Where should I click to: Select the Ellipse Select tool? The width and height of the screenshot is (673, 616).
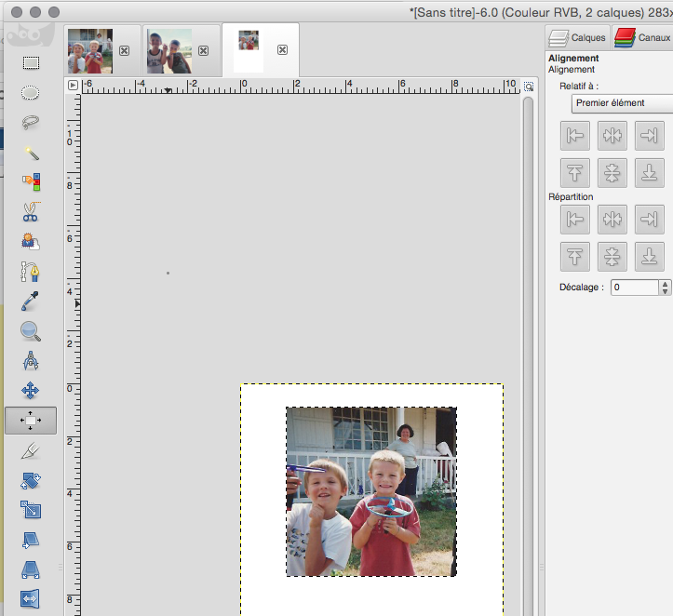[x=31, y=93]
